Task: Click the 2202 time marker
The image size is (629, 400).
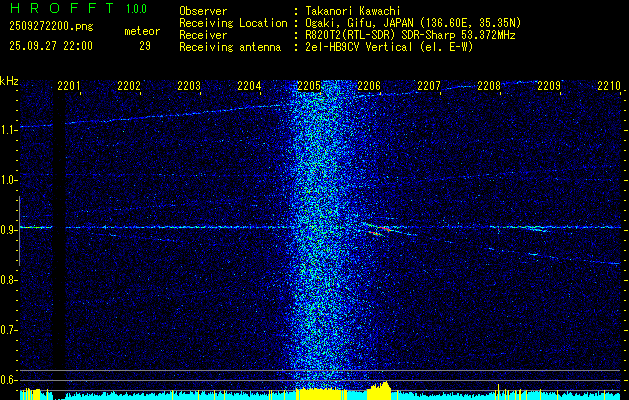Action: coord(129,85)
